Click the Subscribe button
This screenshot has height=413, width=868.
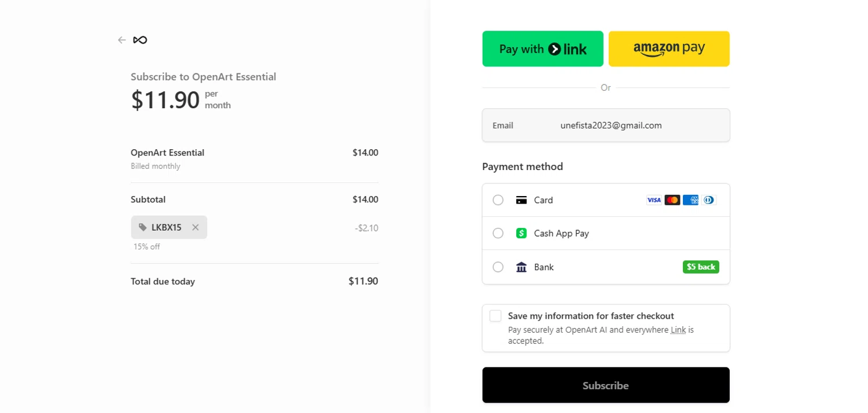pos(606,385)
